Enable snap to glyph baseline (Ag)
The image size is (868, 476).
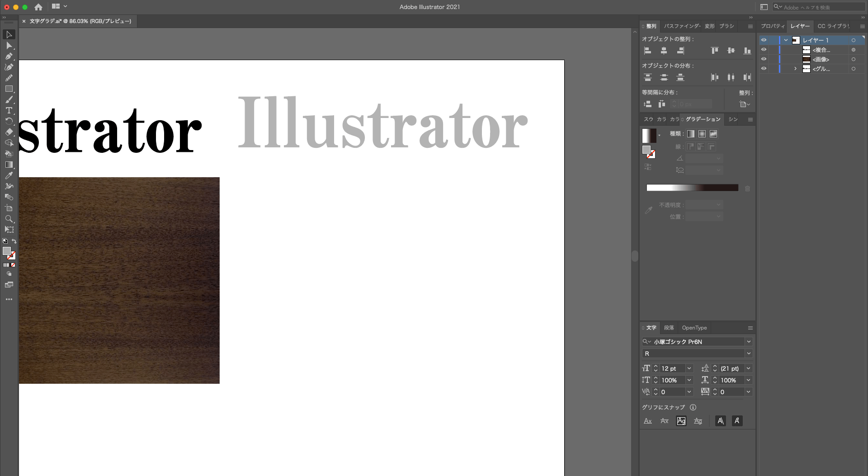tap(681, 421)
